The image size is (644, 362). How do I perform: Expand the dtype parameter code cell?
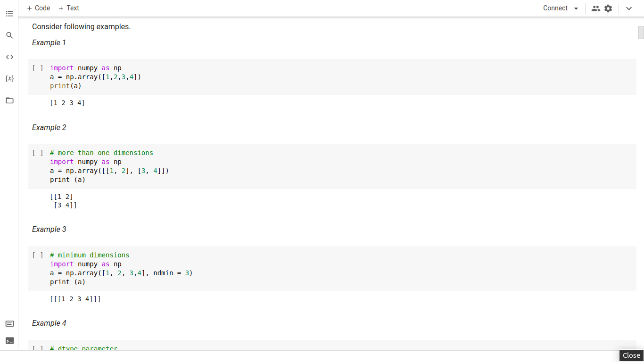37,349
